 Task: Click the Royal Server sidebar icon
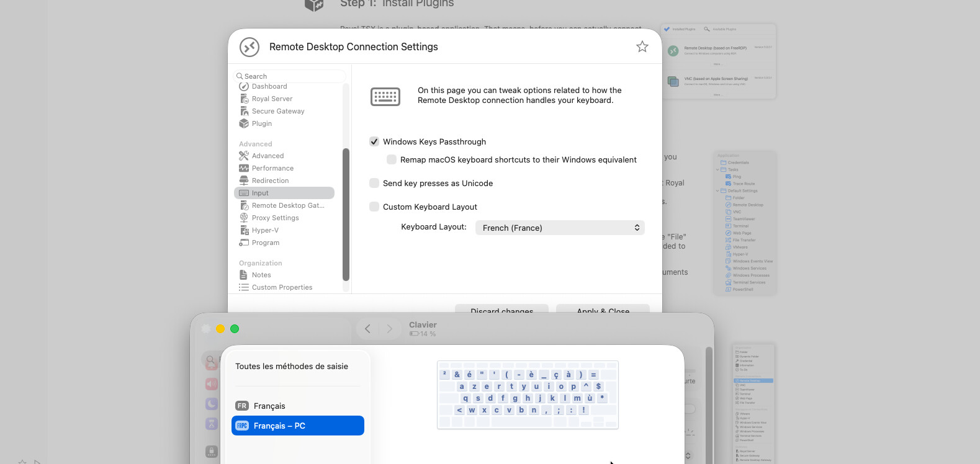pos(244,99)
